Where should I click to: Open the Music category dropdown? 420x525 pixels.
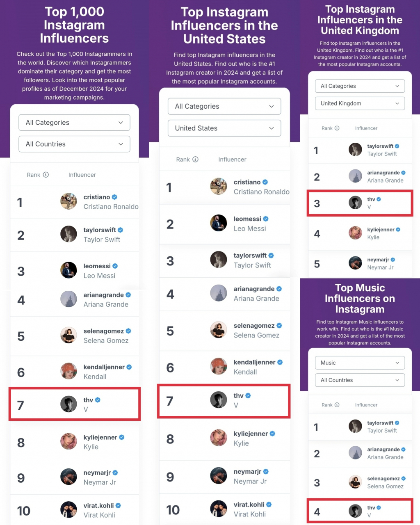coord(360,363)
